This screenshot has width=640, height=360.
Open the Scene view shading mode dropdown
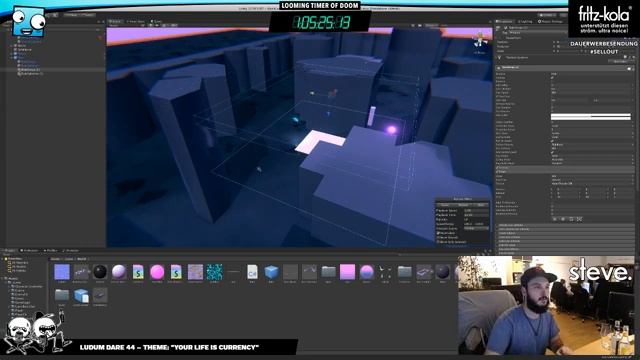pos(125,25)
